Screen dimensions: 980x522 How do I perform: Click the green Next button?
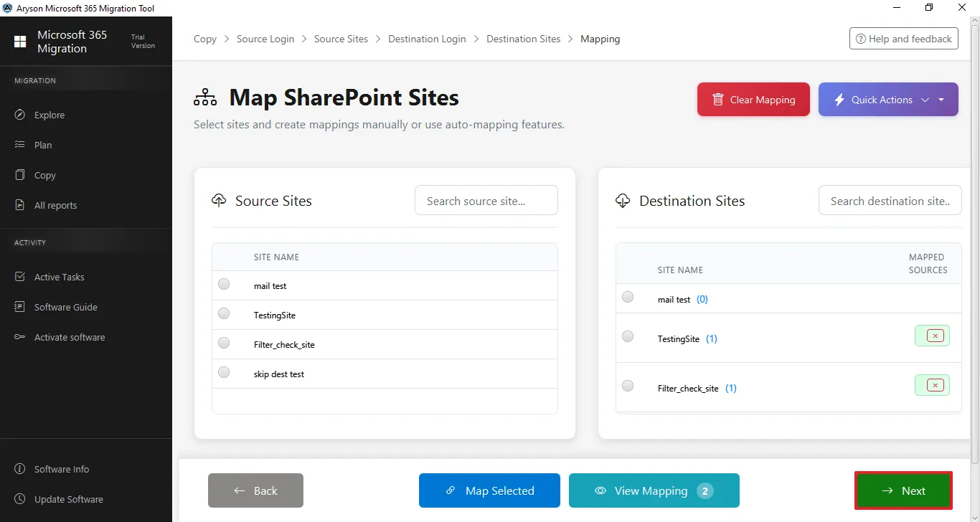(x=903, y=490)
